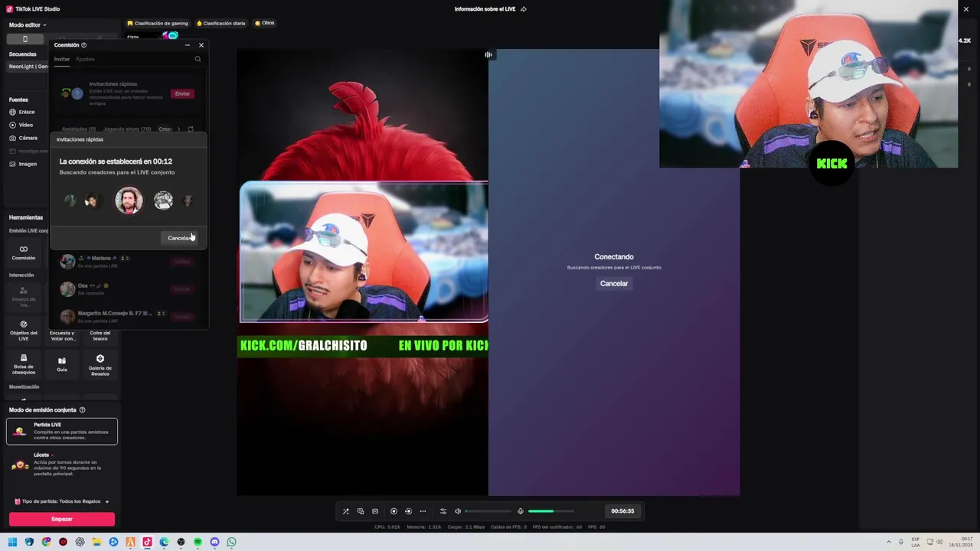Click search icon in Coemisión panel
The height and width of the screenshot is (551, 980).
(198, 59)
